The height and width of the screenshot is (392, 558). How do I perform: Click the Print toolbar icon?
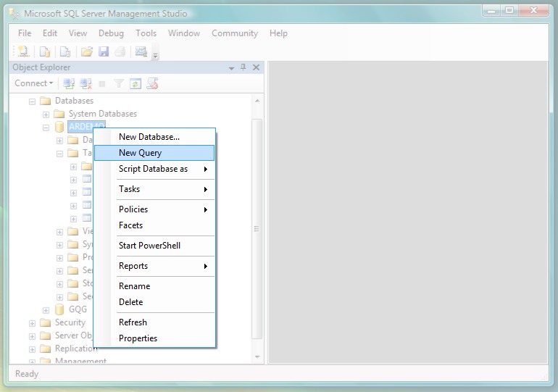click(120, 52)
